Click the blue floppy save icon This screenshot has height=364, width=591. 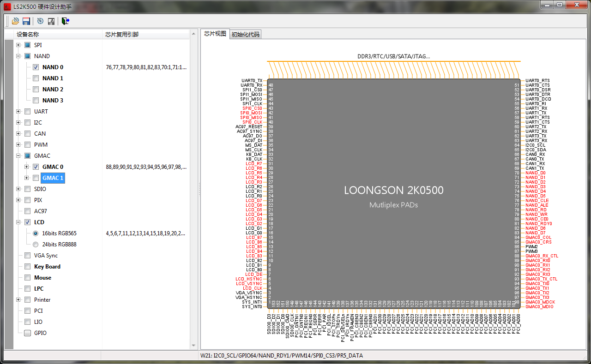click(x=26, y=21)
